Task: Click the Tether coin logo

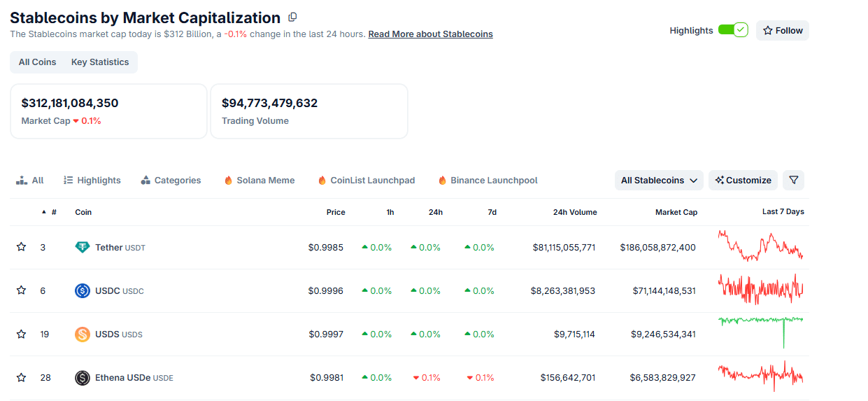Action: (x=83, y=247)
